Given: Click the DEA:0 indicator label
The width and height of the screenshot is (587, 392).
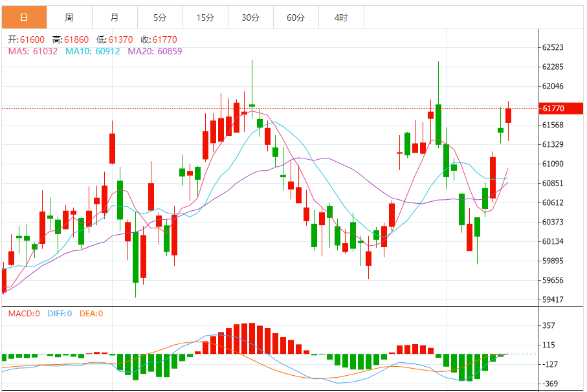Looking at the screenshot, I should click(x=91, y=314).
